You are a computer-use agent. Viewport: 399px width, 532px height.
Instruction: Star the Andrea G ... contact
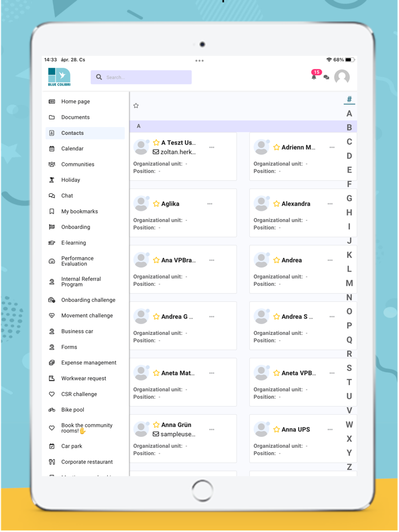click(156, 317)
